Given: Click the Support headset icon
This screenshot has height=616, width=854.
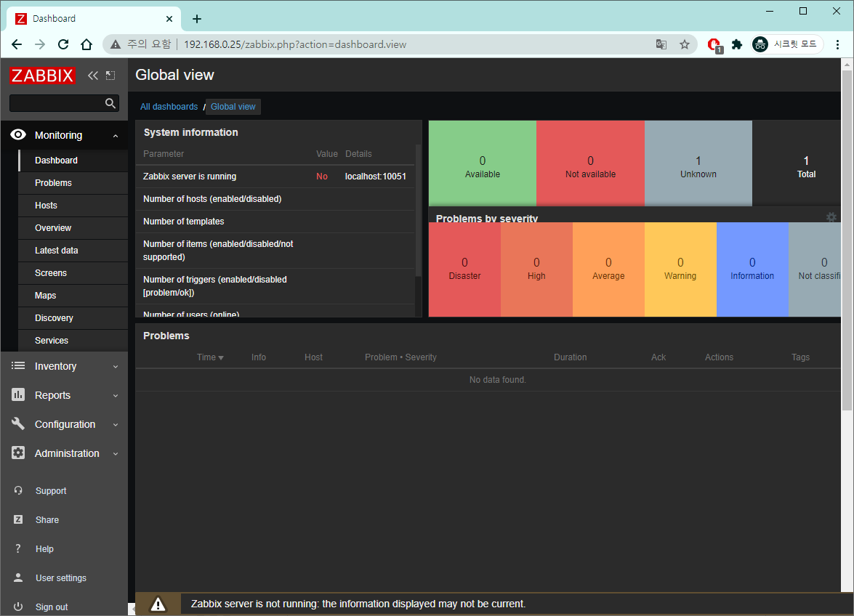Looking at the screenshot, I should [18, 490].
